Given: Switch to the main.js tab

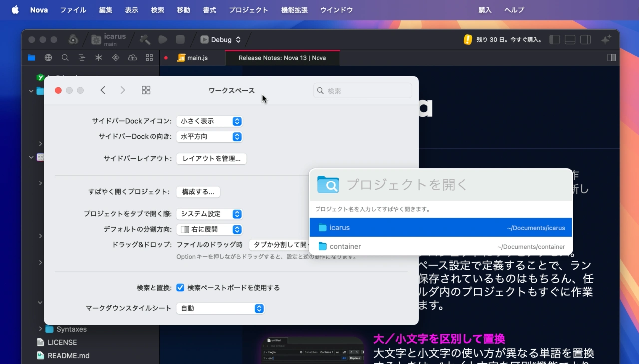Looking at the screenshot, I should coord(193,58).
